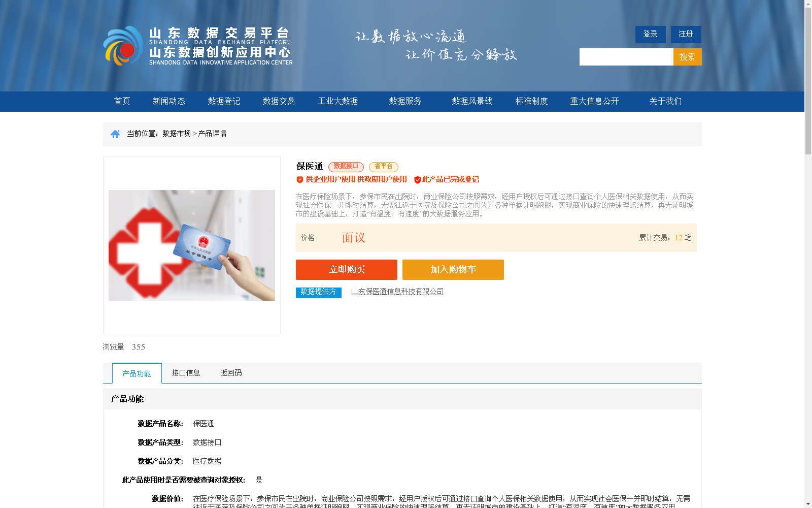Image resolution: width=812 pixels, height=508 pixels.
Task: Click the shield icon before 此产品已完成登记
Action: [418, 179]
